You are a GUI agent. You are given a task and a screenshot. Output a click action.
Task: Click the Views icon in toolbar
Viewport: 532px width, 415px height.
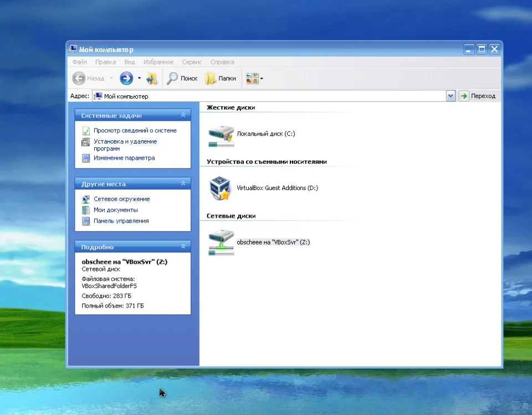(x=252, y=78)
